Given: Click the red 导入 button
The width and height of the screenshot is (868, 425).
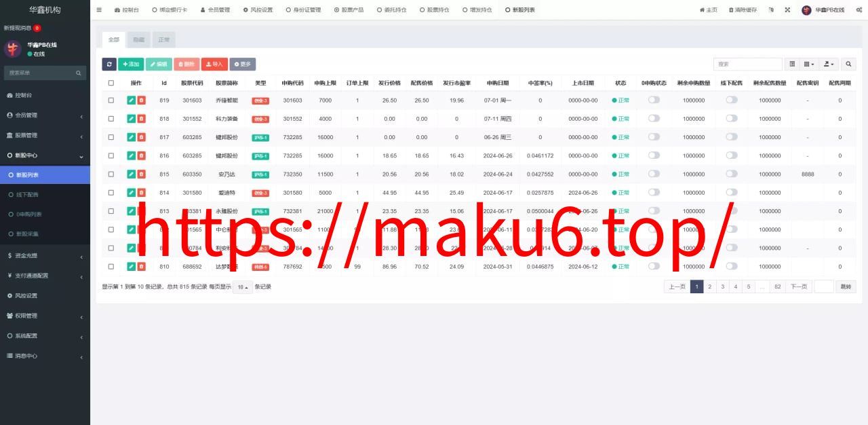Looking at the screenshot, I should (x=214, y=64).
